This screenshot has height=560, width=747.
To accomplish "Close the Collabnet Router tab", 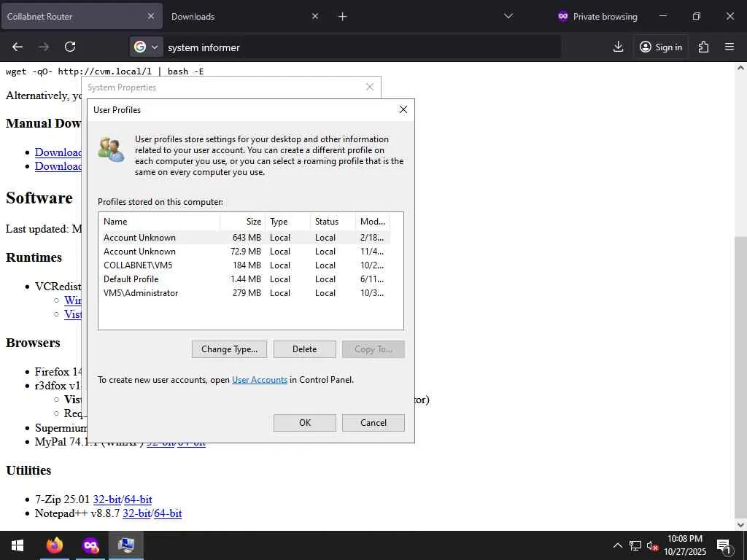I will pyautogui.click(x=150, y=16).
